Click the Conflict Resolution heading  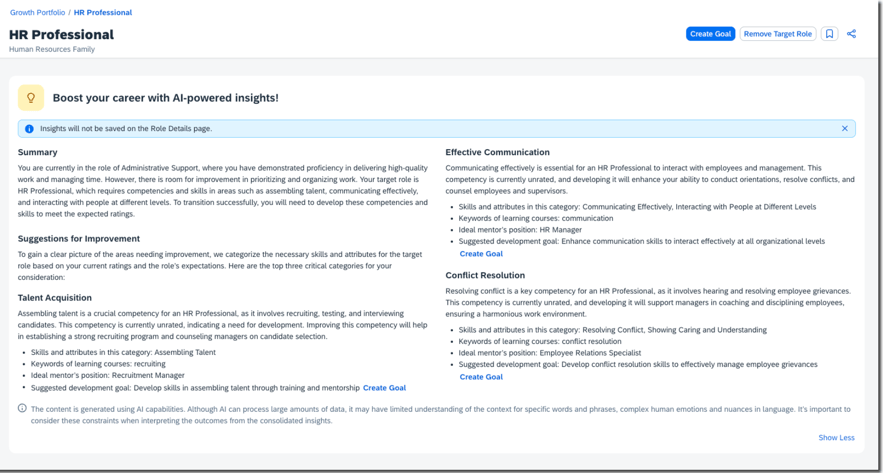point(485,275)
